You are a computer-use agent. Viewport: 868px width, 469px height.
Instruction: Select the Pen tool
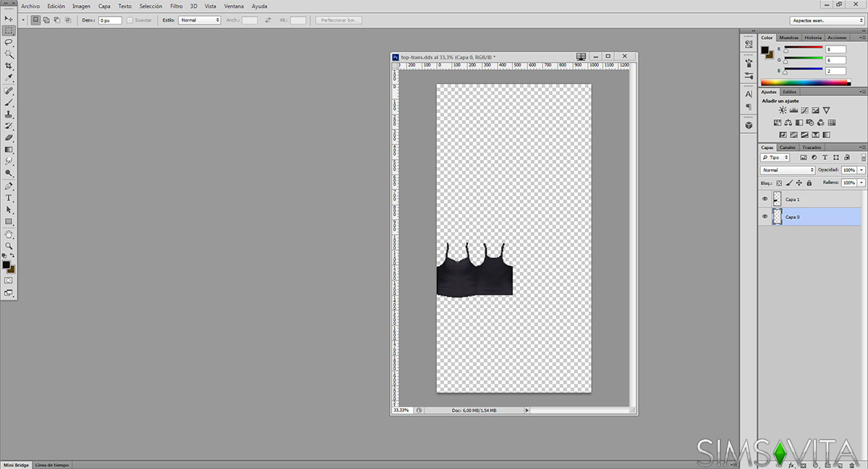(x=9, y=186)
